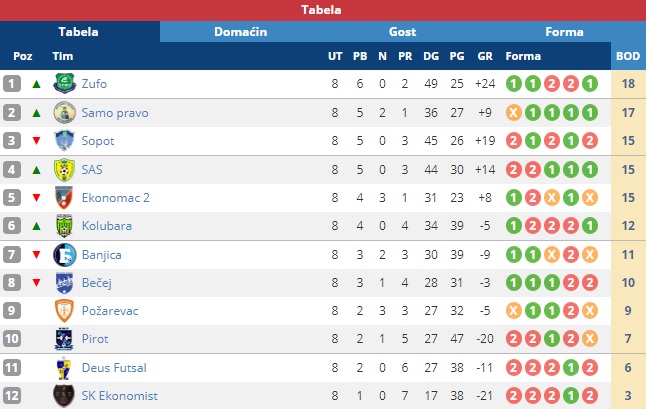Switch to the Domaćin tab

(x=241, y=32)
